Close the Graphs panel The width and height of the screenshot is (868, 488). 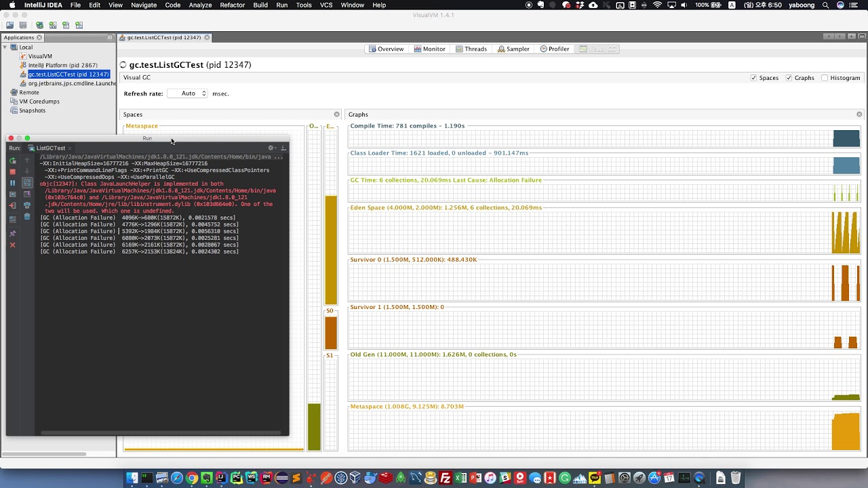(859, 115)
